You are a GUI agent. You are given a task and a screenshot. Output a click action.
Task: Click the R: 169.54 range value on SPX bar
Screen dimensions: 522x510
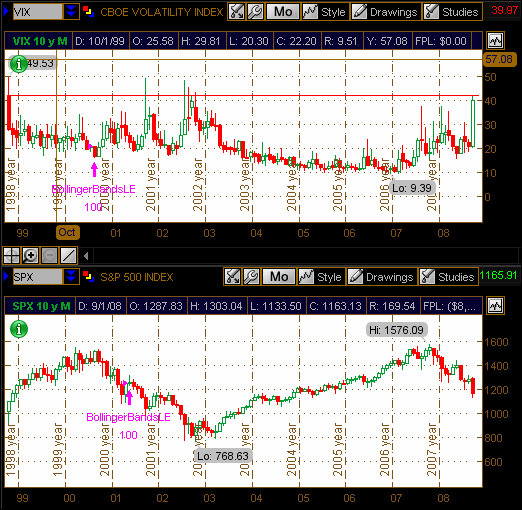pos(392,306)
